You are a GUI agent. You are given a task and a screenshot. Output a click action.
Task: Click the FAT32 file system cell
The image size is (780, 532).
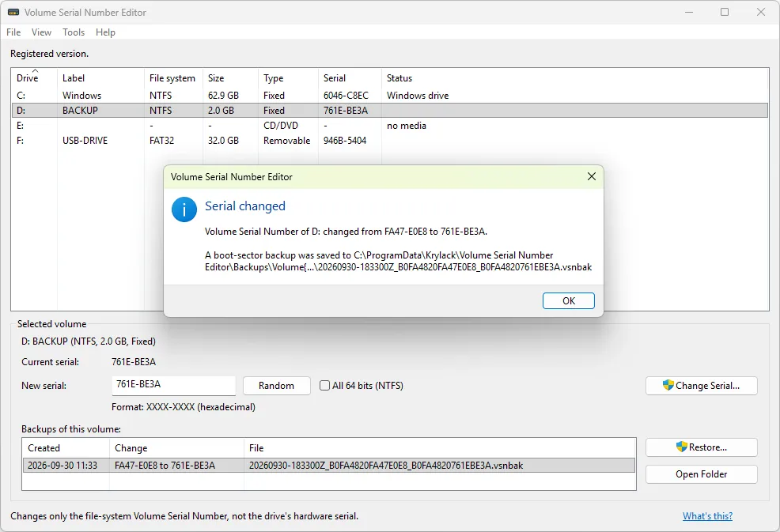coord(161,141)
